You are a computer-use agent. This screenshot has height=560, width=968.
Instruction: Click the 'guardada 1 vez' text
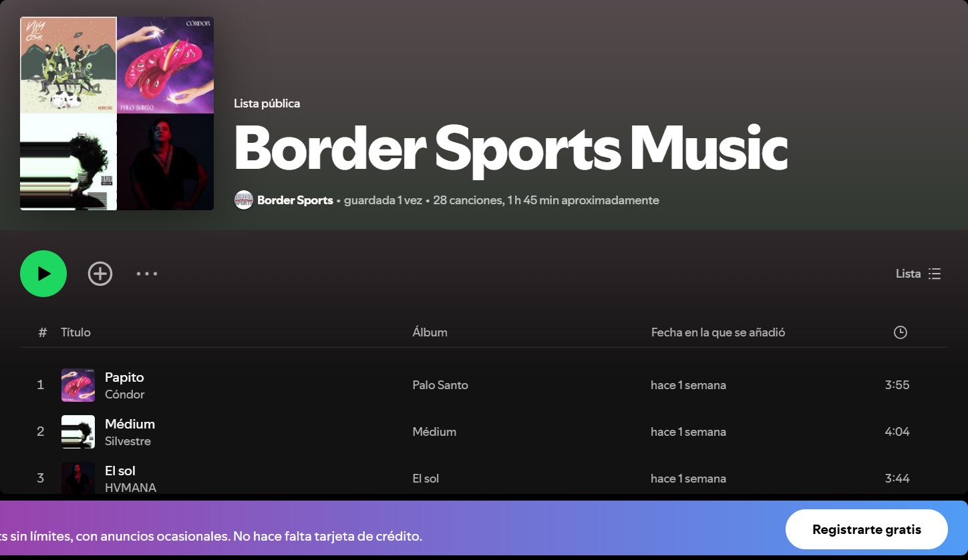pos(383,200)
